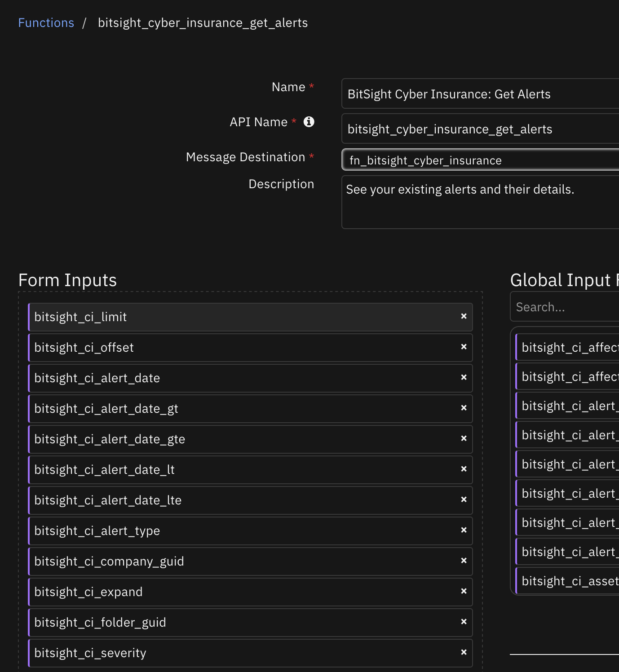Viewport: 619px width, 672px height.
Task: Remove bitsight_ci_alert_date_gt input
Action: click(464, 408)
